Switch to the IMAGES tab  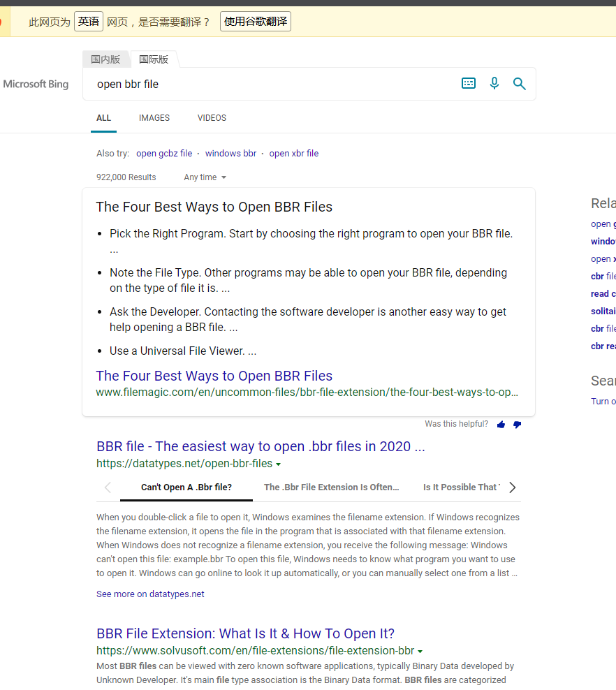[154, 118]
